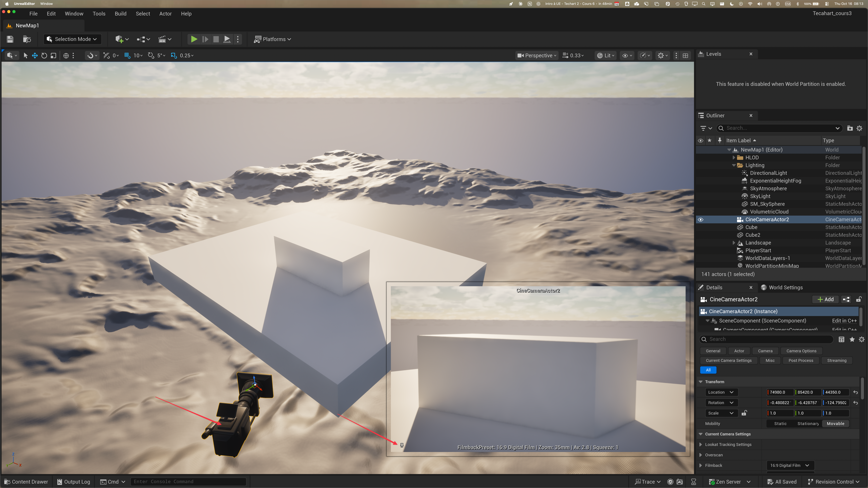Open the Actor menu
868x488 pixels.
pos(165,14)
